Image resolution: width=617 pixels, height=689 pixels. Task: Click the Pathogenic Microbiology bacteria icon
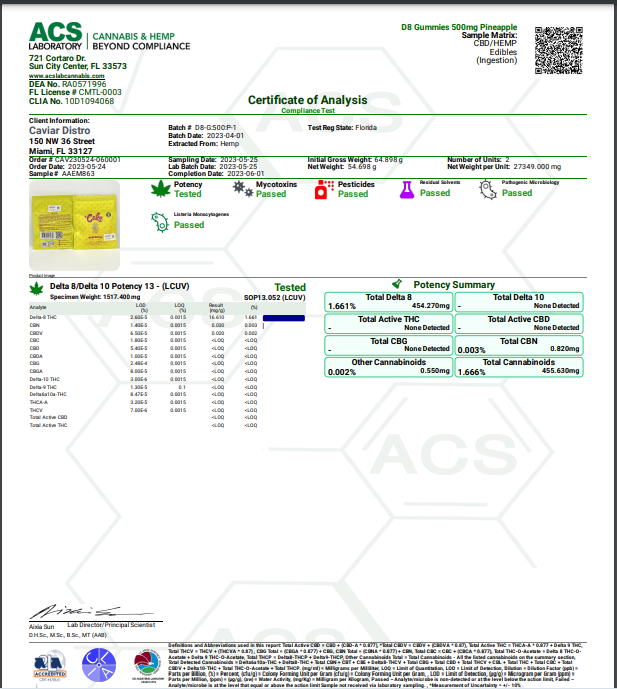point(488,190)
